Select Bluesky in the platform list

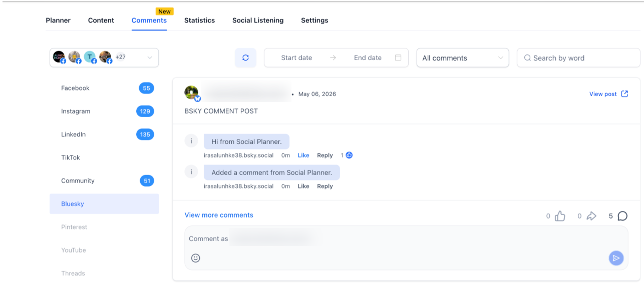pyautogui.click(x=104, y=204)
